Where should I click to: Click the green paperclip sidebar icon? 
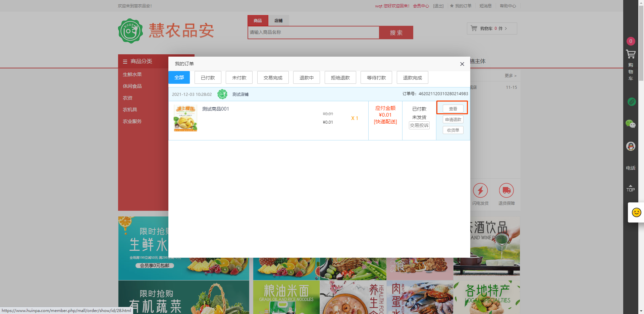coord(631,102)
